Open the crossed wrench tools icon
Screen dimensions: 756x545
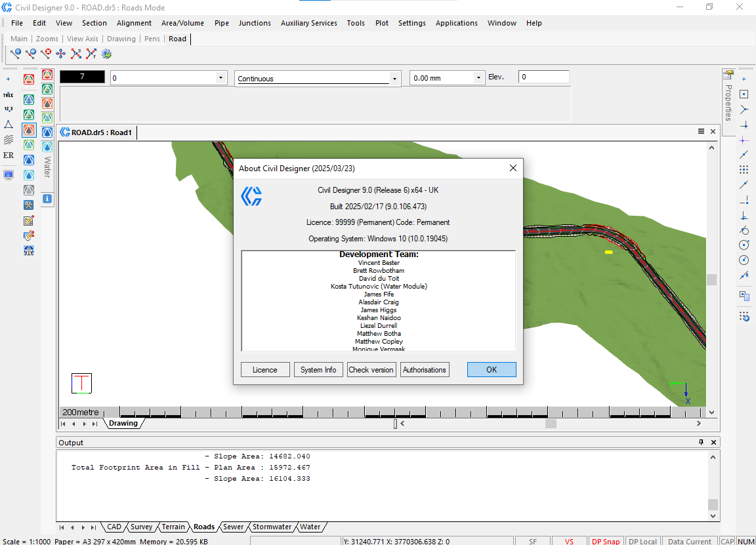pyautogui.click(x=29, y=205)
